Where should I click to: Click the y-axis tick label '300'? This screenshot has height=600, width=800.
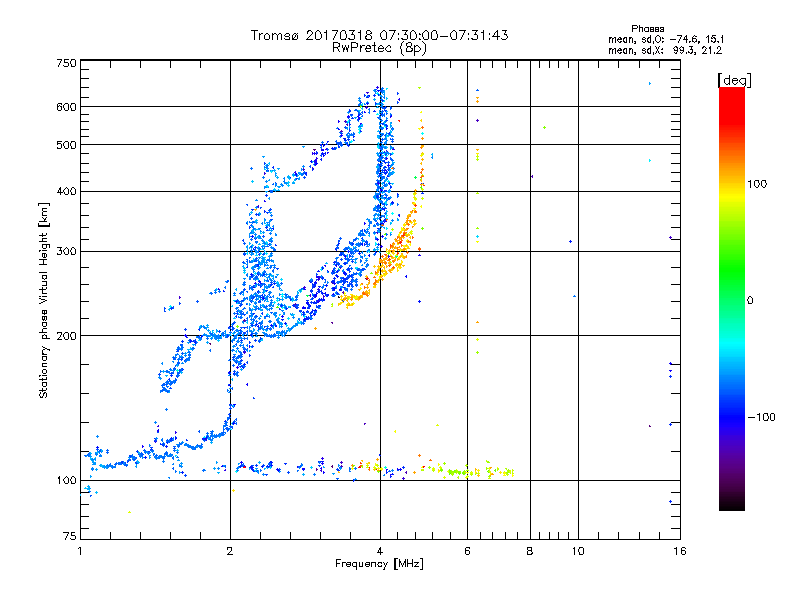click(x=66, y=251)
